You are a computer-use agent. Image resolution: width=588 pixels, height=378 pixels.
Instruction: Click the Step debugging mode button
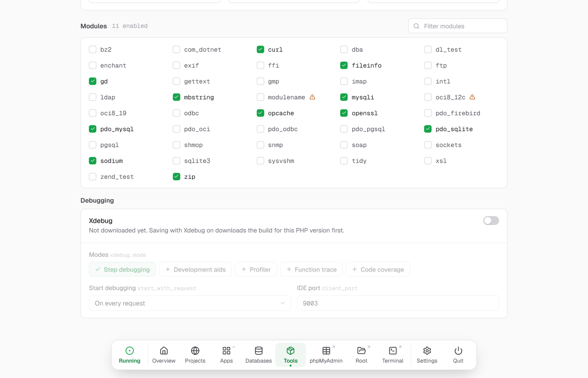coord(122,269)
